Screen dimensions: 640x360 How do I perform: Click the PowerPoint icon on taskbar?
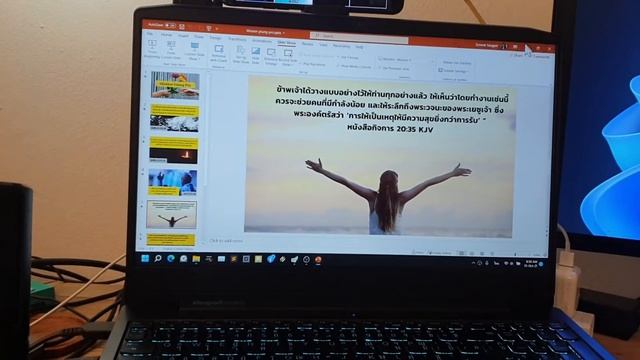point(318,260)
